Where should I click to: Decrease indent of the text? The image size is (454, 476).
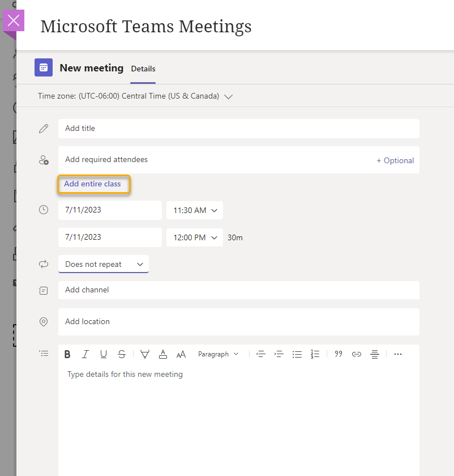tap(261, 354)
